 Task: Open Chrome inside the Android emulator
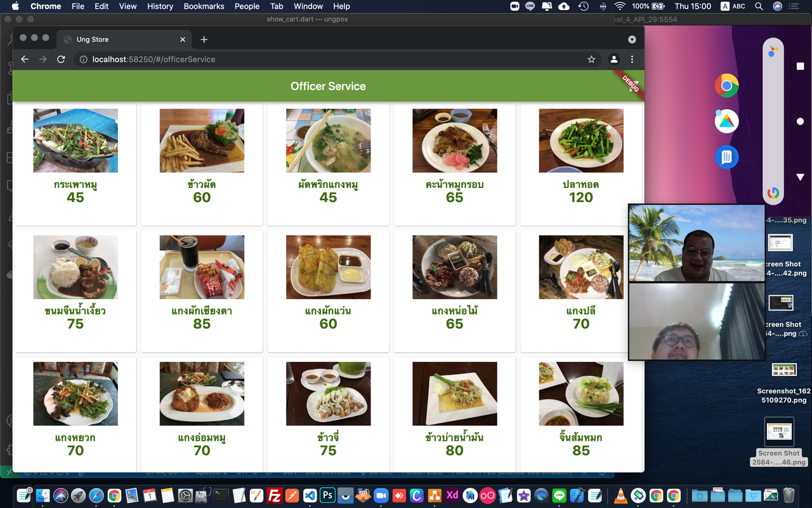click(726, 85)
